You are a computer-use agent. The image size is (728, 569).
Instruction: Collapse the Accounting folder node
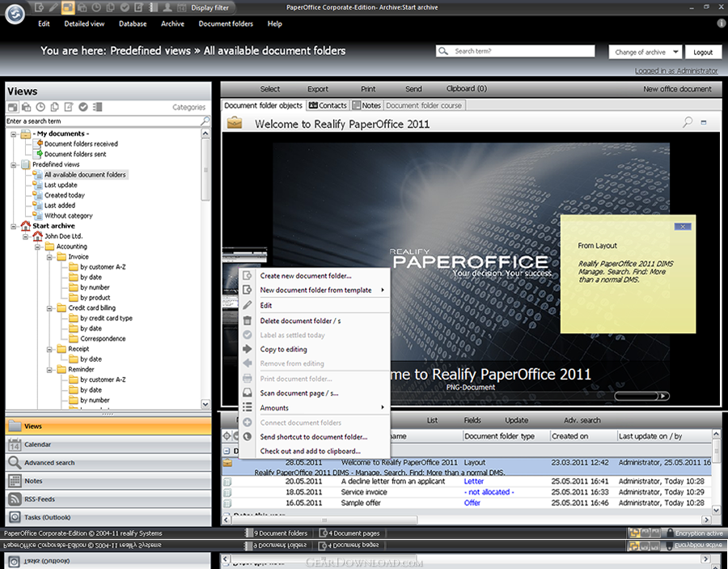[37, 247]
